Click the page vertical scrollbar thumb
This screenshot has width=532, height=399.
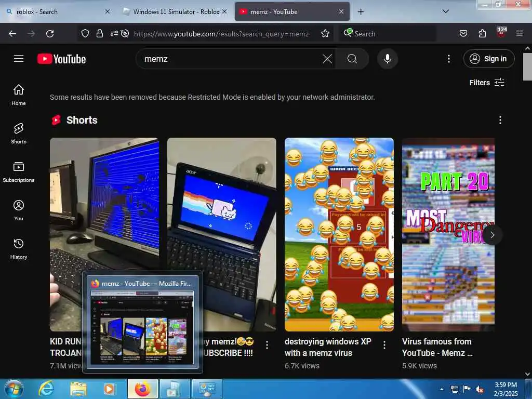527,66
